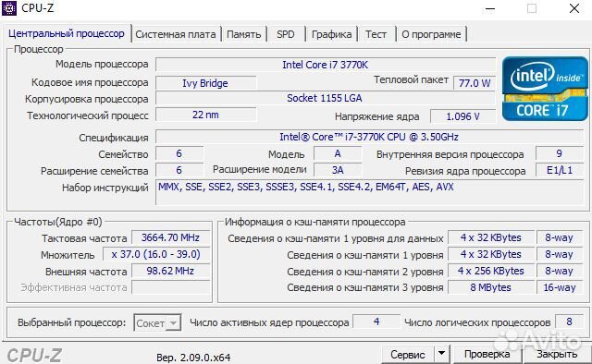Click the CPU-Z logo in bottom bar
Viewport: 592px width, 364px height.
click(34, 356)
